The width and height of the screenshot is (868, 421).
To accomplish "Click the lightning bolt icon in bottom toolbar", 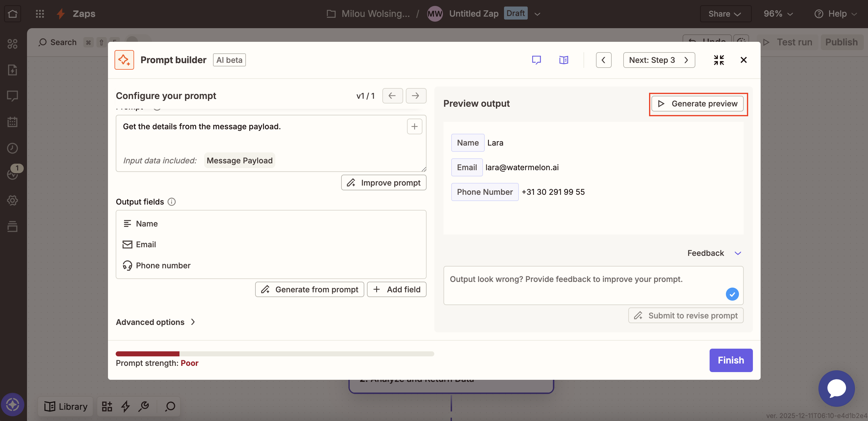I will click(x=125, y=406).
